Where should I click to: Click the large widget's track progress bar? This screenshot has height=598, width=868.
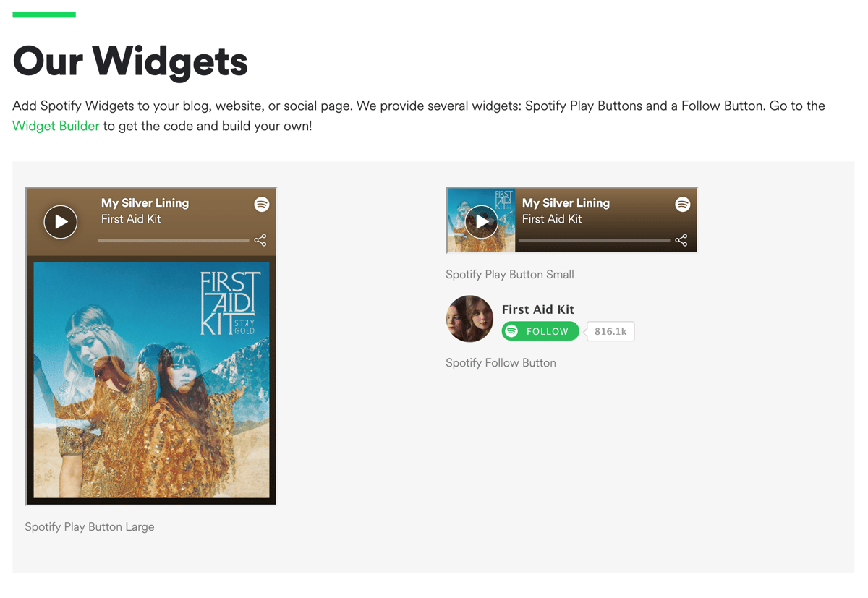pyautogui.click(x=173, y=240)
